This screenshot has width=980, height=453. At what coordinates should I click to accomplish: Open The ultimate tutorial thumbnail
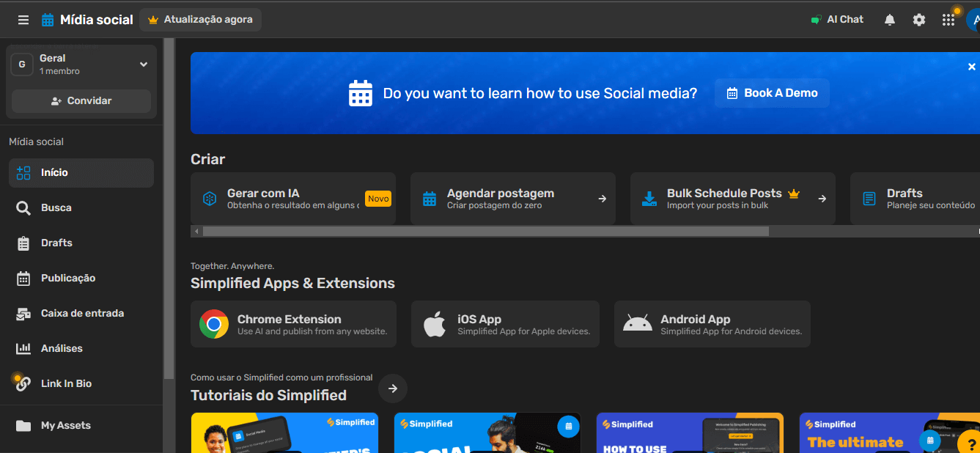click(x=889, y=433)
